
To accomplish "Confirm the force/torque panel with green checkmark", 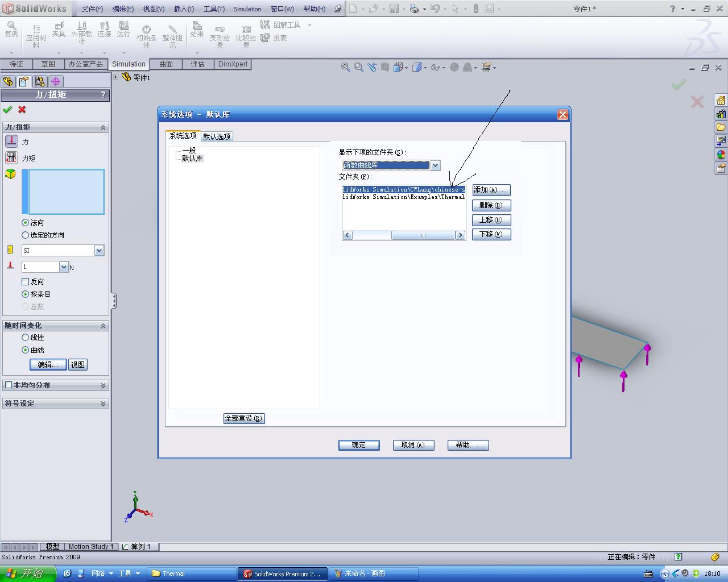I will 7,109.
